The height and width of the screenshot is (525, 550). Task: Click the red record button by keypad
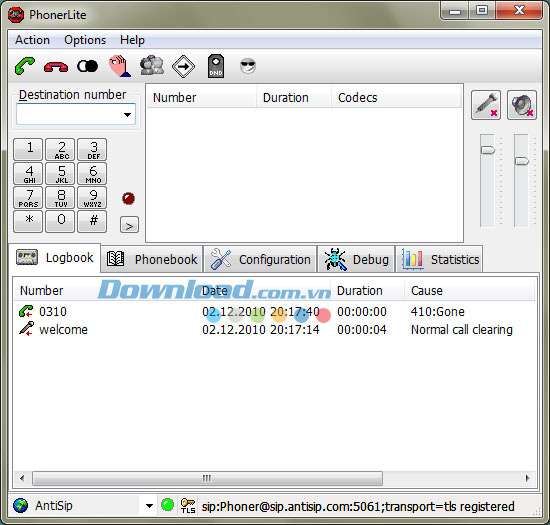[128, 198]
